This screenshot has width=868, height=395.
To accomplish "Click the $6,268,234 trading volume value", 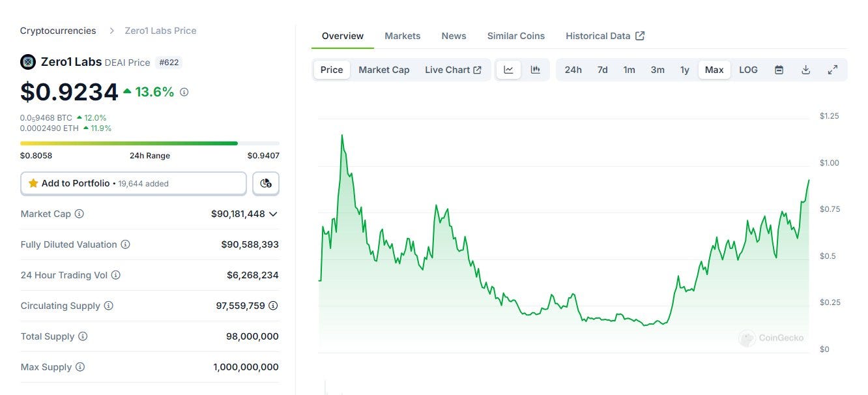I will tap(253, 275).
